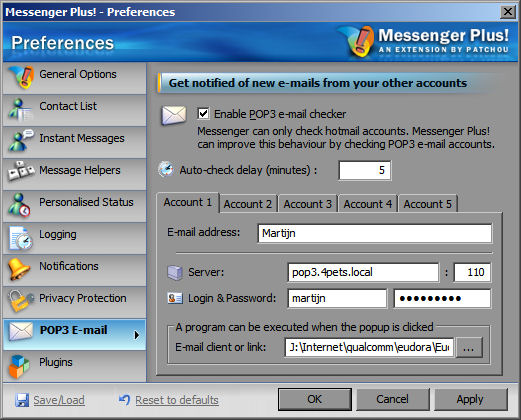Open the Account 5 tab
Image resolution: width=521 pixels, height=420 pixels.
428,204
